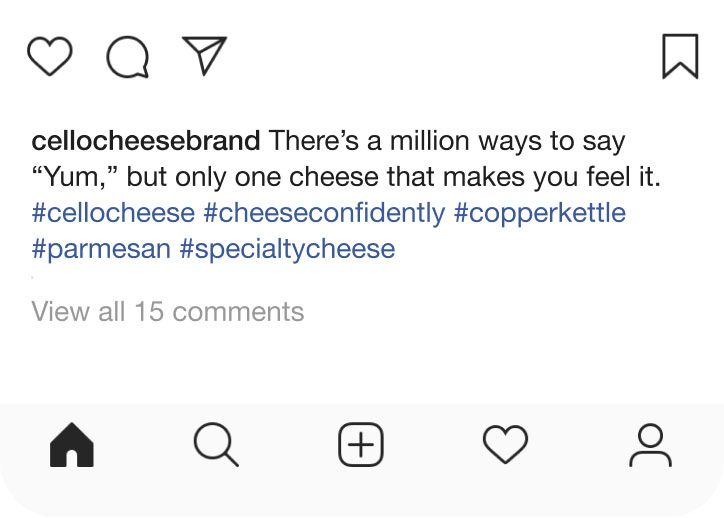This screenshot has width=724, height=518.
Task: Open comments via the speech bubble icon
Action: [127, 57]
